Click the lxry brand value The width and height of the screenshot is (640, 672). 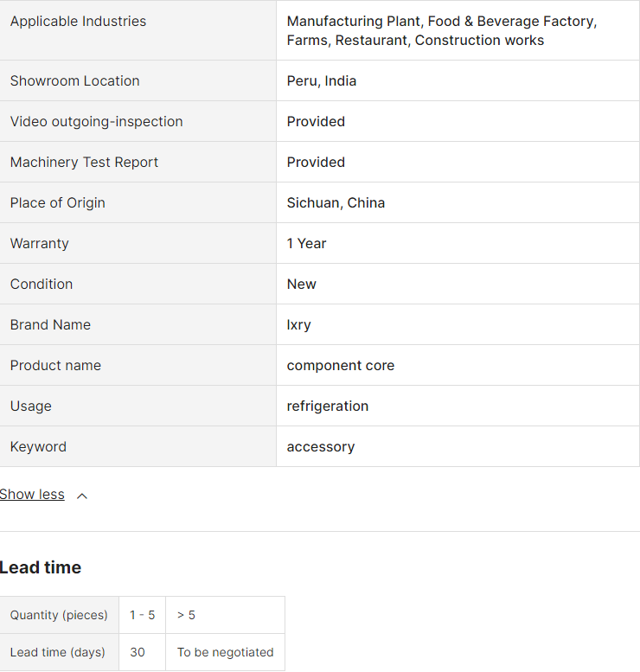point(298,325)
